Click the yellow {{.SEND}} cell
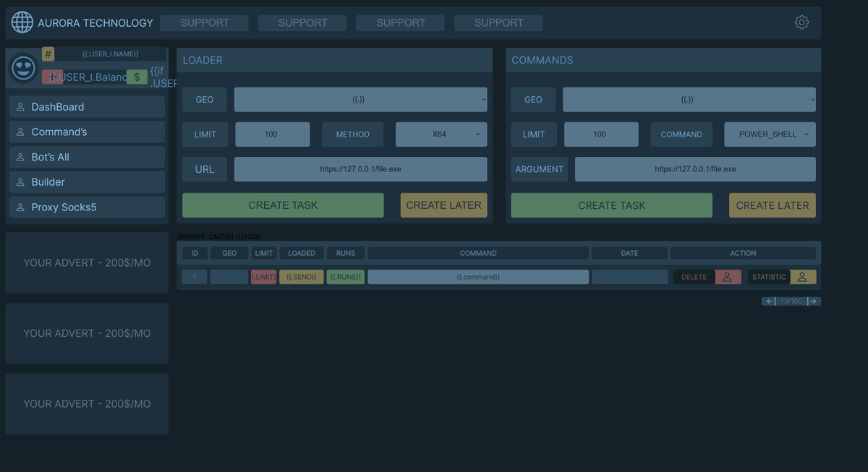Screen dimensions: 868x472 click(302, 277)
